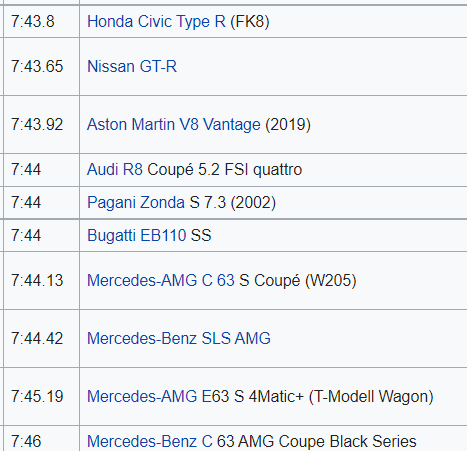Open Mercedes-AMG C 63 link
This screenshot has width=467, height=451.
[x=161, y=280]
